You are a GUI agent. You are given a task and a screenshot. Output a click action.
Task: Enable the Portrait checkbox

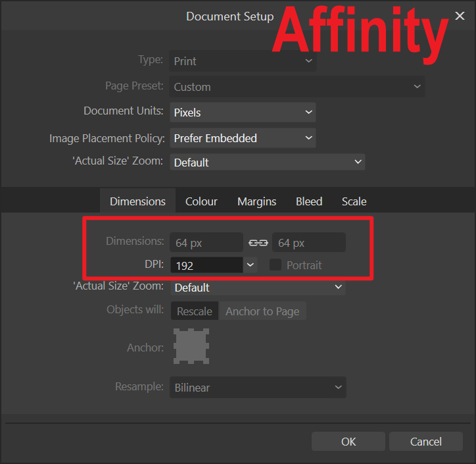[x=275, y=265]
